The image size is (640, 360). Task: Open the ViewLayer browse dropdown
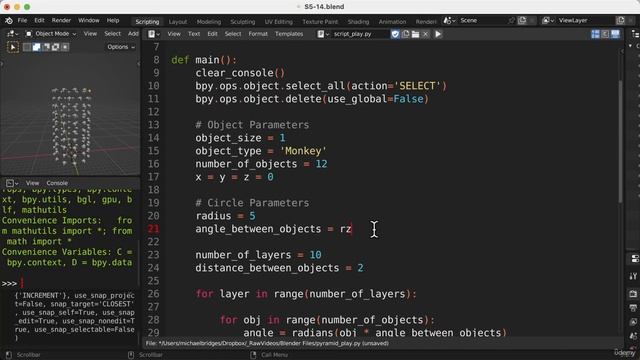548,20
